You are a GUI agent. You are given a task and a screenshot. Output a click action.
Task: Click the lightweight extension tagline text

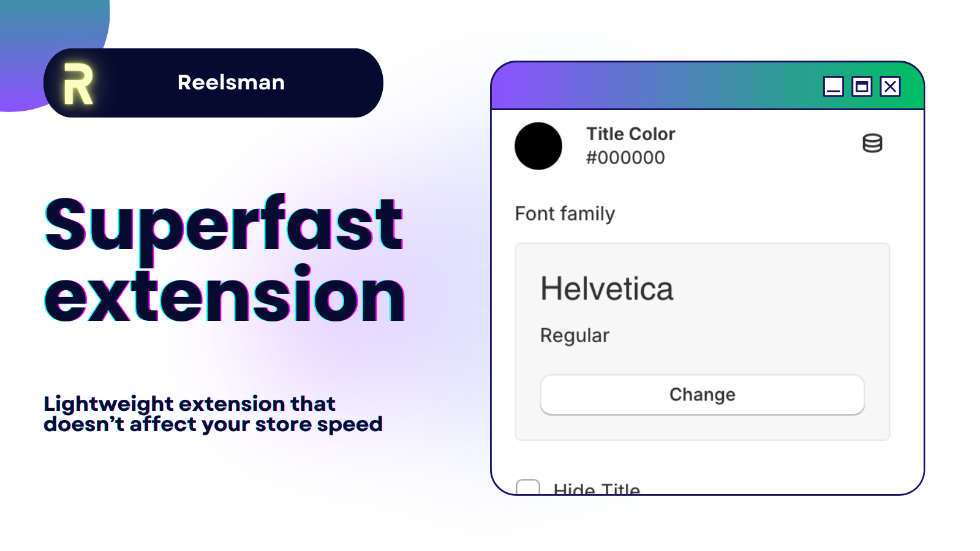coord(213,414)
